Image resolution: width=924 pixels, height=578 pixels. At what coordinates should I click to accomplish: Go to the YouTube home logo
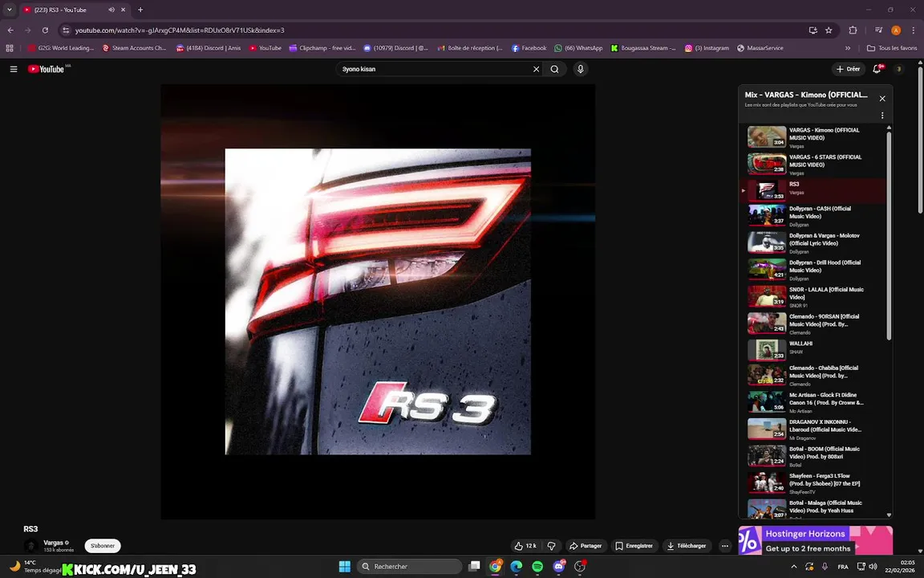point(46,69)
